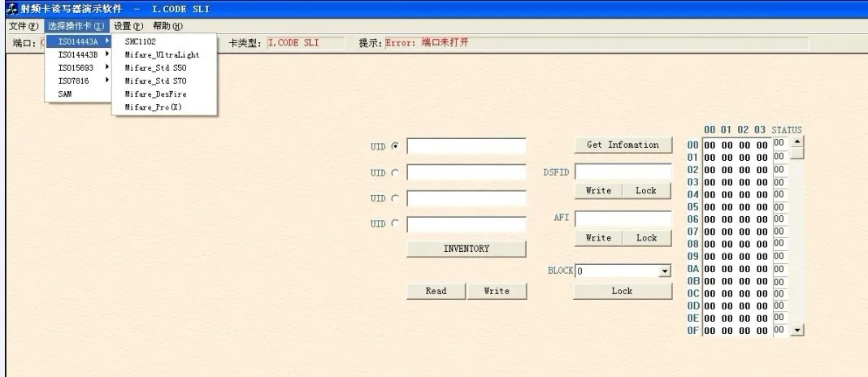Viewport: 868px width, 377px height.
Task: Click column 03 header in block table
Action: [760, 130]
